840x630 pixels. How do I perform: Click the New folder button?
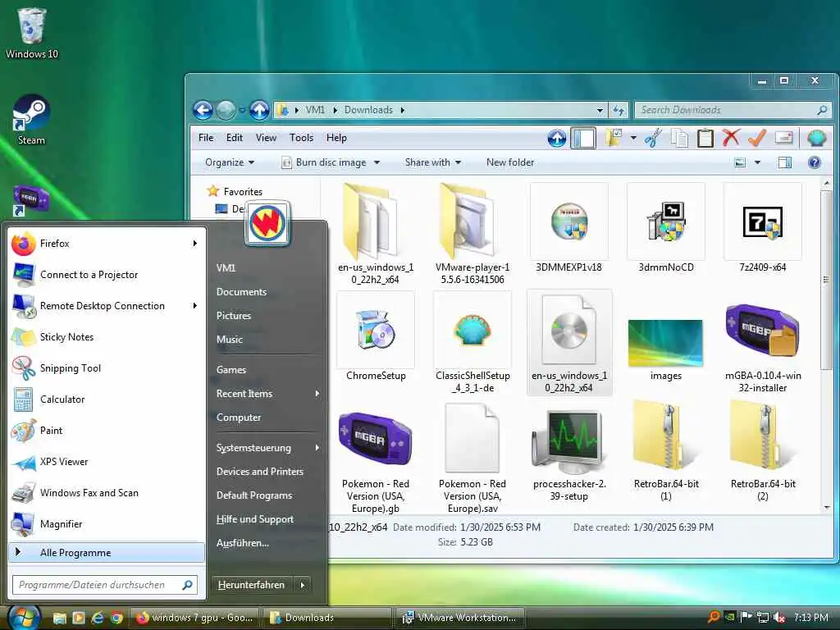tap(510, 162)
